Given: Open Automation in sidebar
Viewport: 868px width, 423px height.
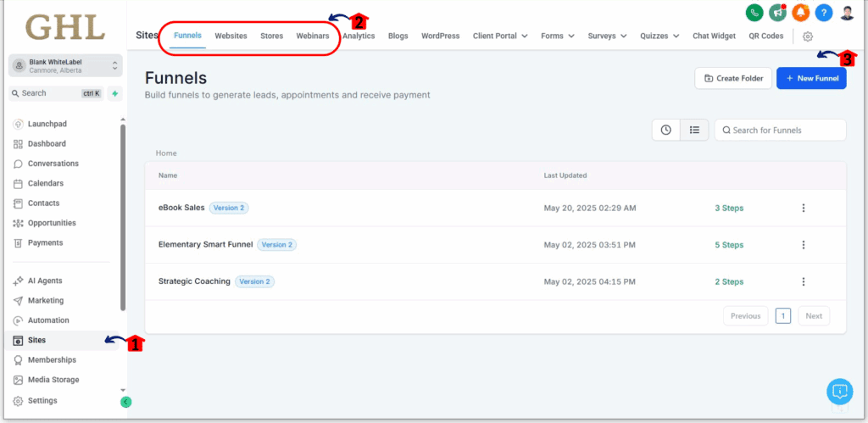Looking at the screenshot, I should (48, 320).
